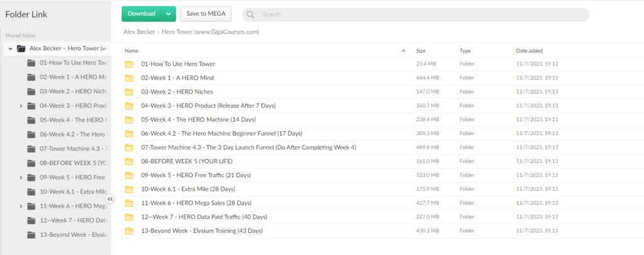Click folder icon of 08-BEFORE WEEK 5 row

click(x=130, y=161)
